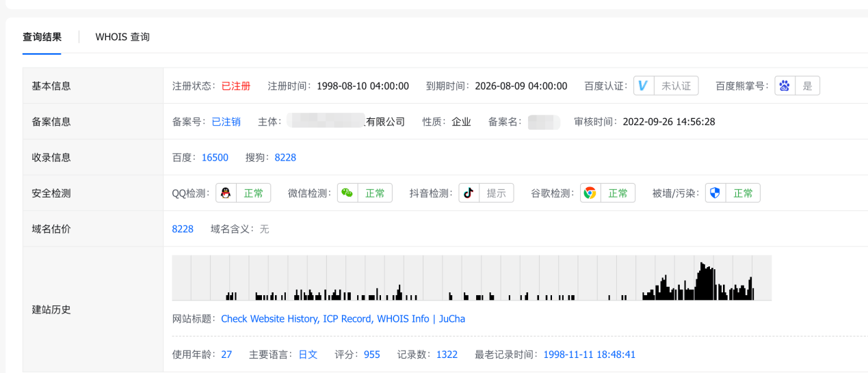Click the blue shield pollution icon

[715, 193]
